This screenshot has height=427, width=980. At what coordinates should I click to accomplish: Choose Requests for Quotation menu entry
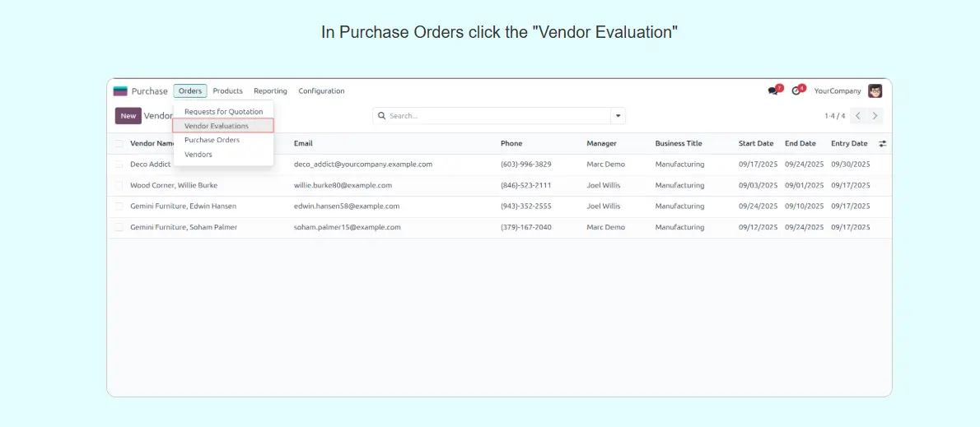(223, 112)
